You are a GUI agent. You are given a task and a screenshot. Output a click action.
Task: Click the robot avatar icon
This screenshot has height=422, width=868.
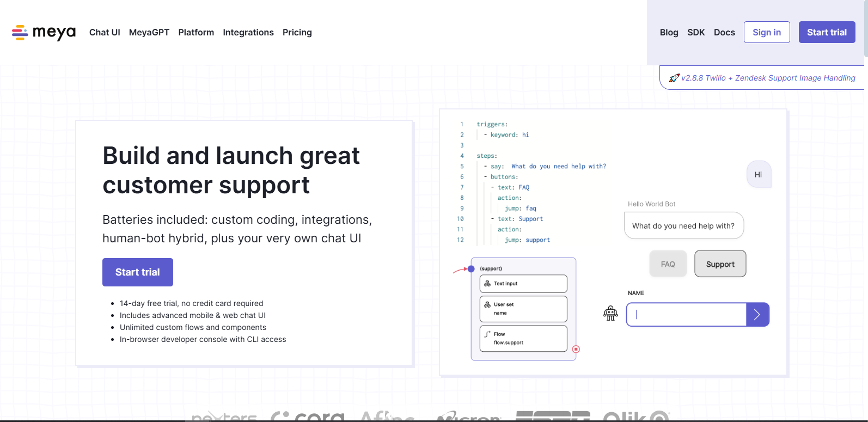pyautogui.click(x=610, y=313)
